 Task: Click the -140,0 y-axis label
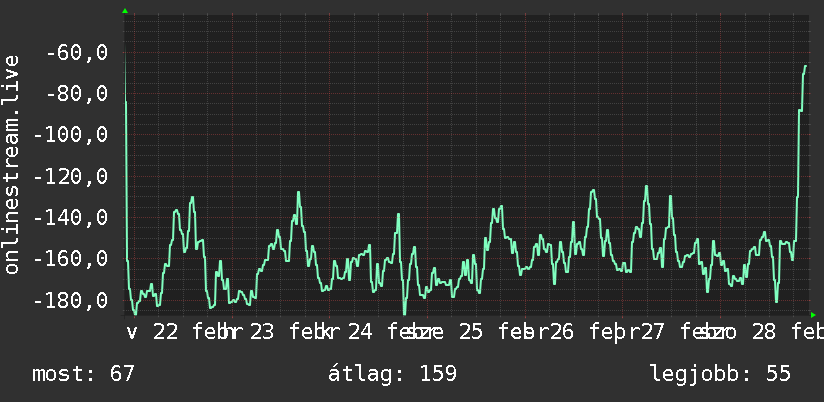pyautogui.click(x=71, y=218)
